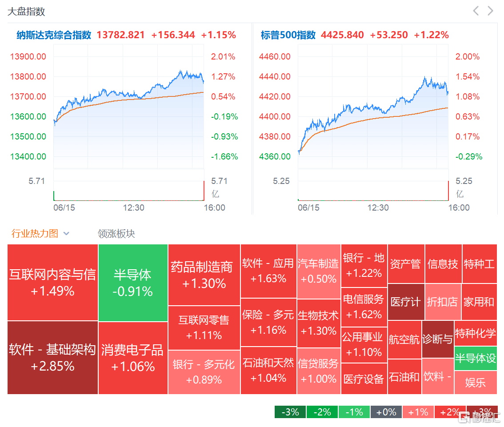This screenshot has height=427, width=504.
Task: Click the -3% legend color swatch
Action: pyautogui.click(x=290, y=412)
